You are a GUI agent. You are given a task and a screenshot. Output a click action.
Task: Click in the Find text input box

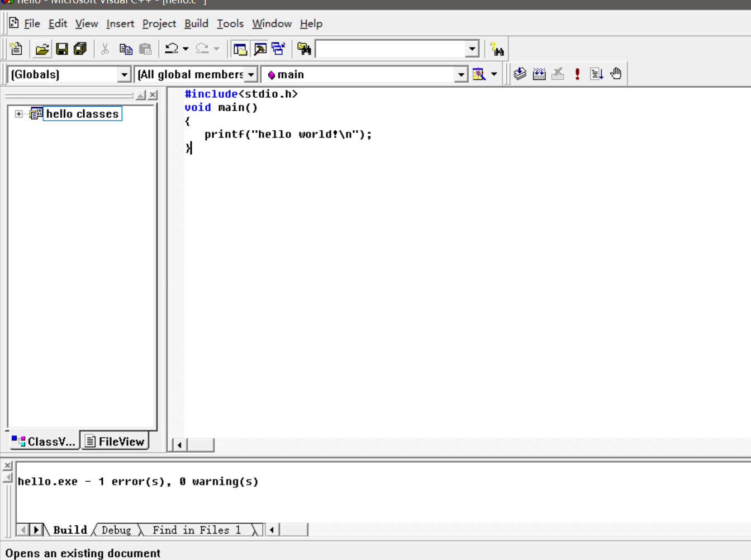pos(391,49)
